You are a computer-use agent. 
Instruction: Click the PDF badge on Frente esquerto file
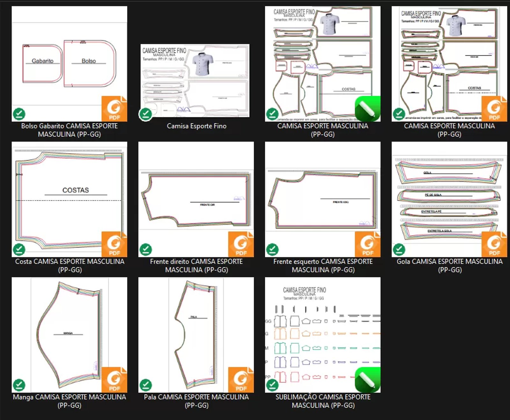(x=368, y=244)
